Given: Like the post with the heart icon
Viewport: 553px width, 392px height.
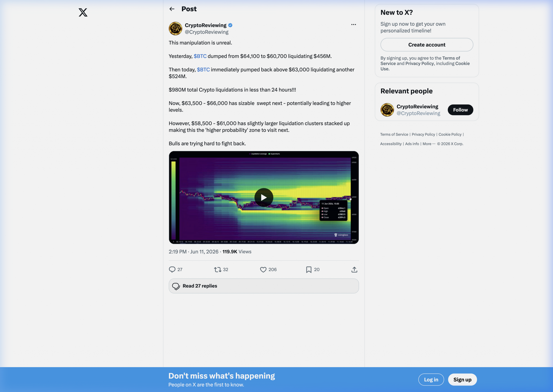Looking at the screenshot, I should tap(263, 269).
